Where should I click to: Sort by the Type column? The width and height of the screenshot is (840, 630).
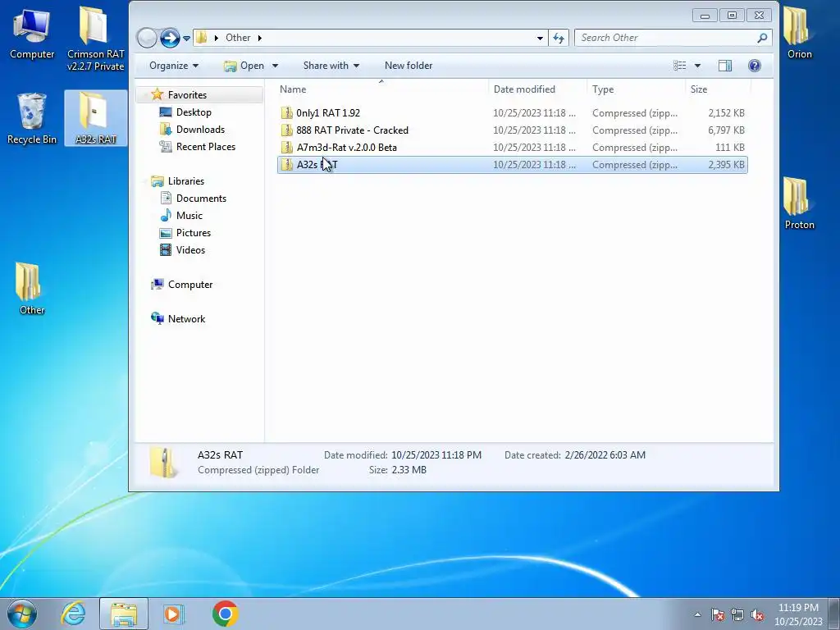point(636,89)
